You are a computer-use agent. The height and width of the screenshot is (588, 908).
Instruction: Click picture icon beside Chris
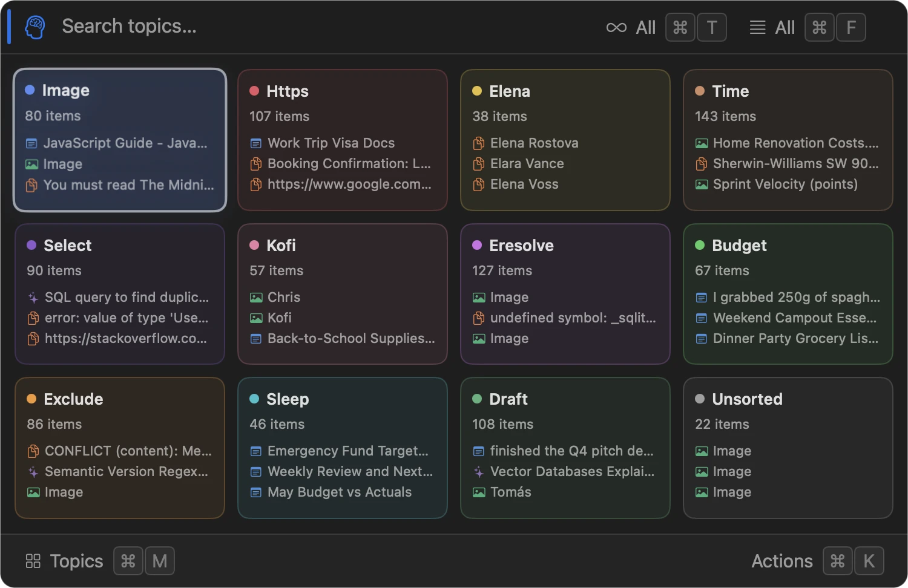pyautogui.click(x=256, y=298)
